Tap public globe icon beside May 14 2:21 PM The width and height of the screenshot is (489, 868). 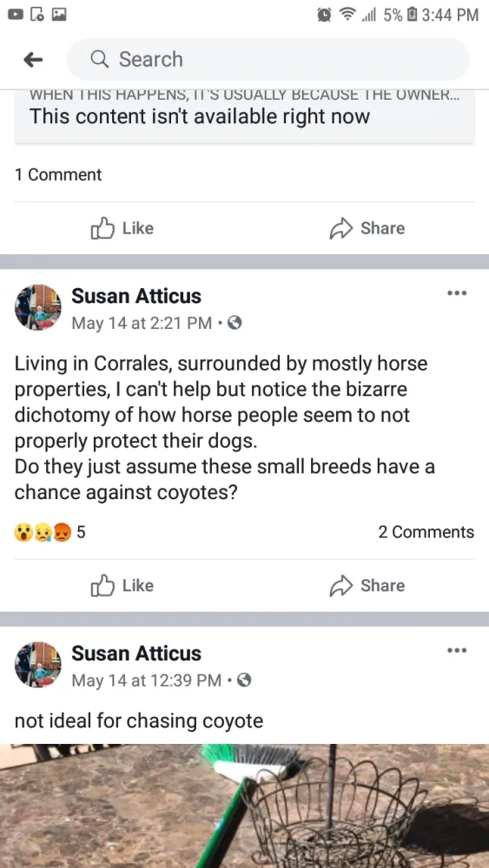point(235,323)
